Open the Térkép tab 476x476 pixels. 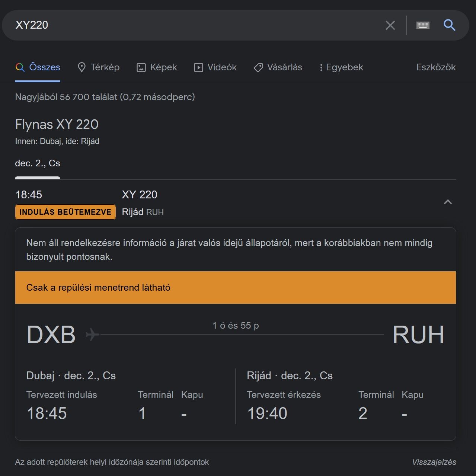pos(98,67)
